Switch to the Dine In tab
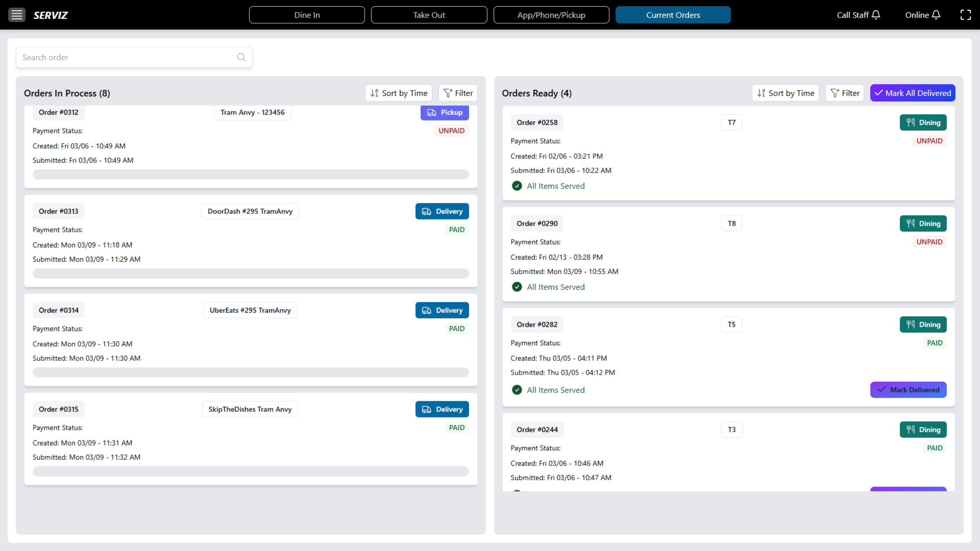Viewport: 980px width, 551px height. pos(307,15)
